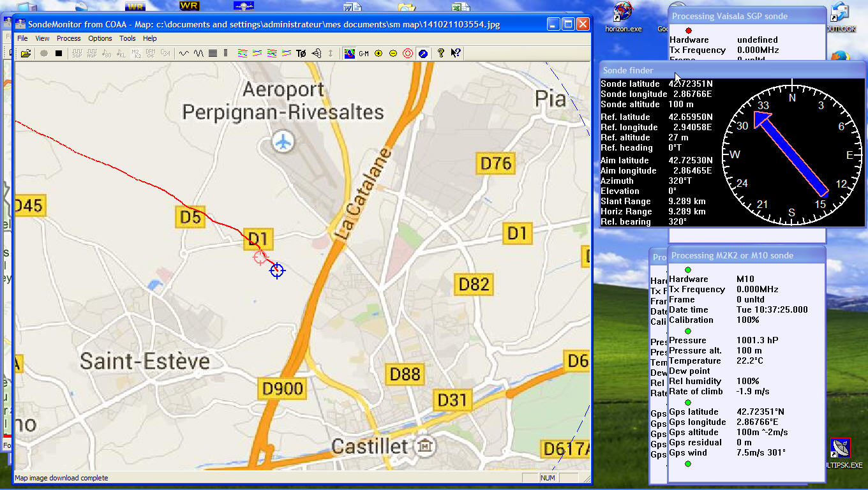Viewport: 868px width, 490px height.
Task: Click the record circle toolbar button
Action: point(44,54)
